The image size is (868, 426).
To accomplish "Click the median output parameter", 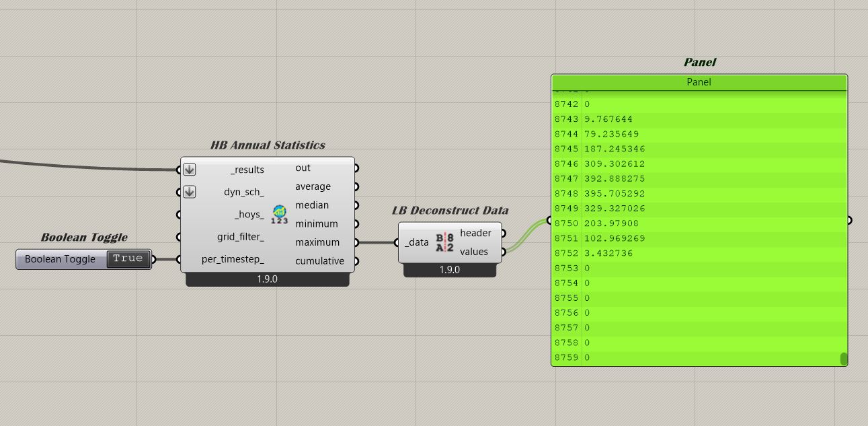I will point(312,205).
